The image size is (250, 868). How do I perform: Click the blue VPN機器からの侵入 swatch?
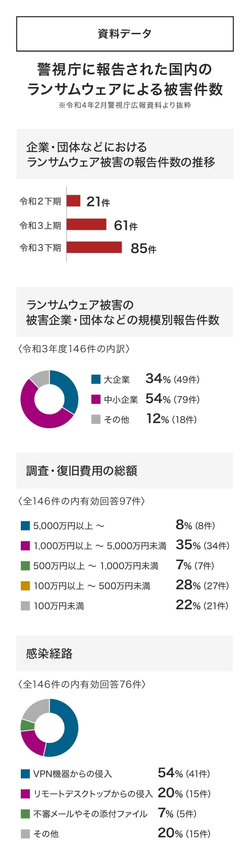25,774
